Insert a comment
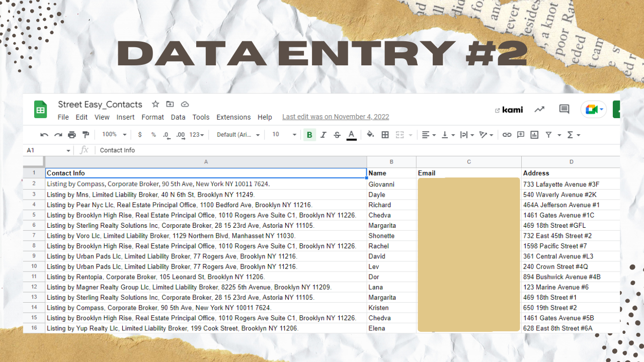The height and width of the screenshot is (362, 644). [521, 135]
